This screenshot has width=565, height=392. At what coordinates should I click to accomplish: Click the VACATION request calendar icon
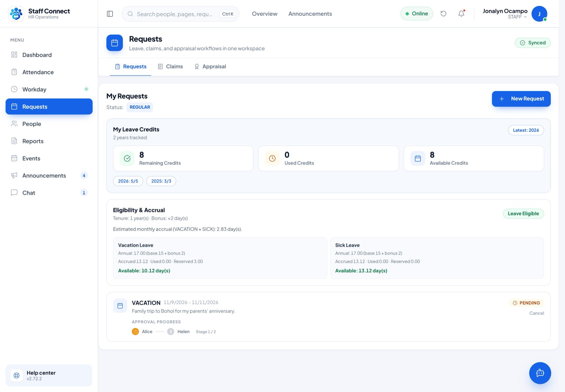pyautogui.click(x=120, y=306)
